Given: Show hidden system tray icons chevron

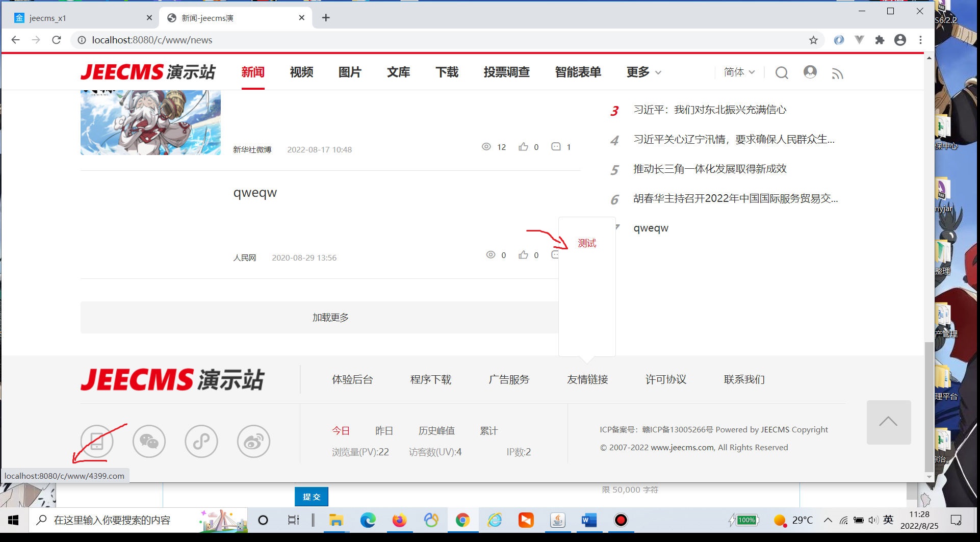Looking at the screenshot, I should tap(828, 520).
